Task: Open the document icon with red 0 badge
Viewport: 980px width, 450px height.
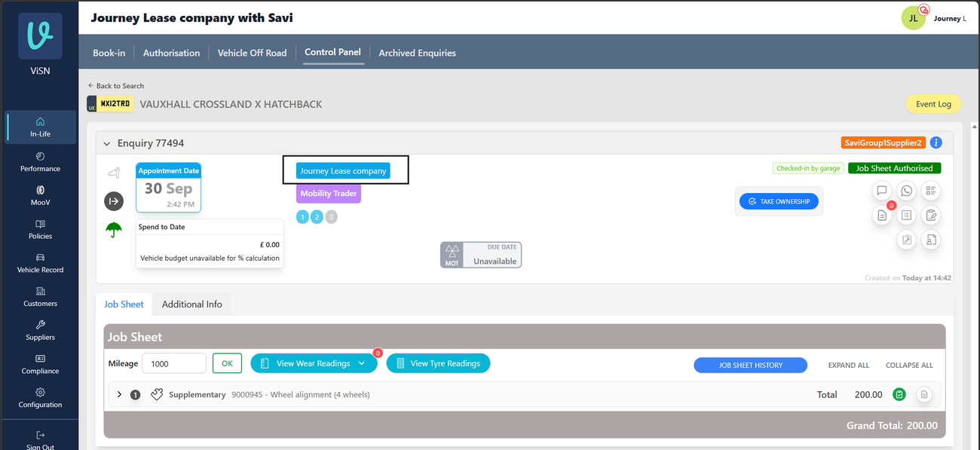Action: click(x=881, y=216)
